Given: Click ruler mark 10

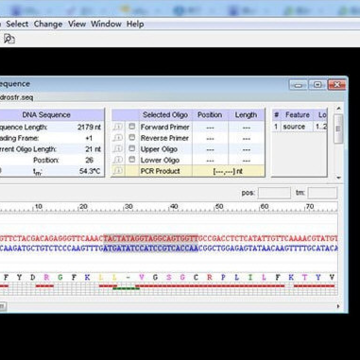Looking at the screenshot, I should pos(38,207).
